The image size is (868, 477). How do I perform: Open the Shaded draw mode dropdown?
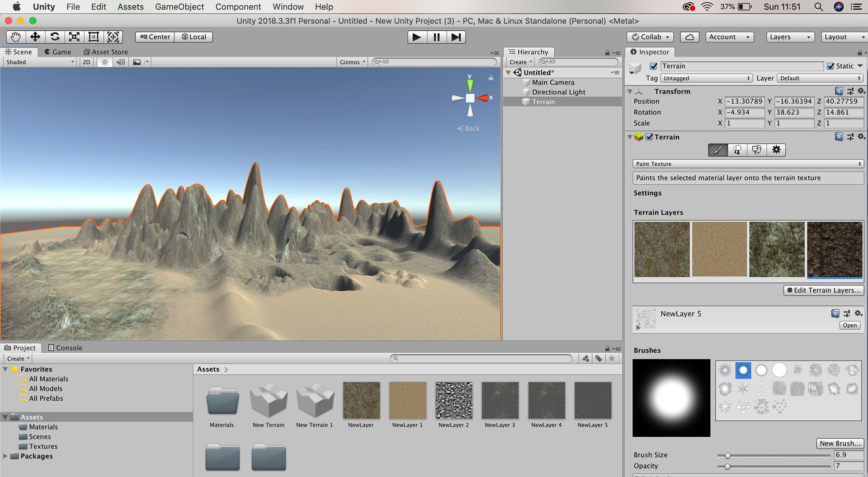coord(40,62)
